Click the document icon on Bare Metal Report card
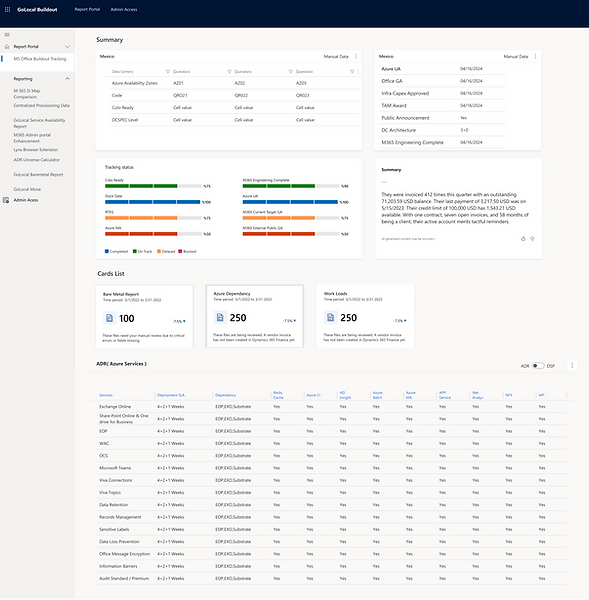Image resolution: width=589 pixels, height=600 pixels. click(x=109, y=318)
